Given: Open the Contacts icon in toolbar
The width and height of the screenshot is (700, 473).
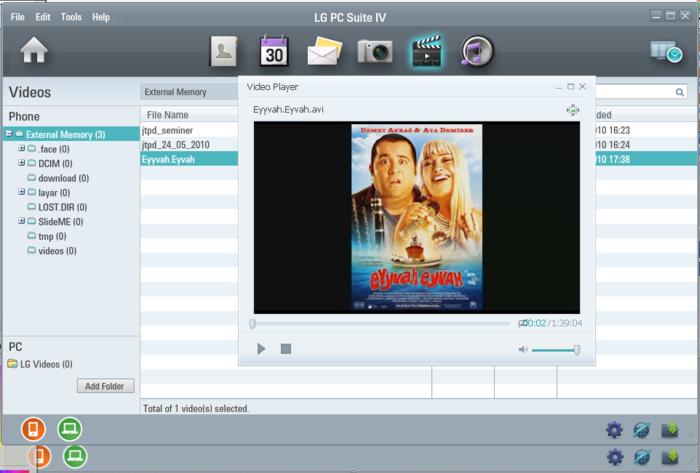Looking at the screenshot, I should pyautogui.click(x=224, y=51).
